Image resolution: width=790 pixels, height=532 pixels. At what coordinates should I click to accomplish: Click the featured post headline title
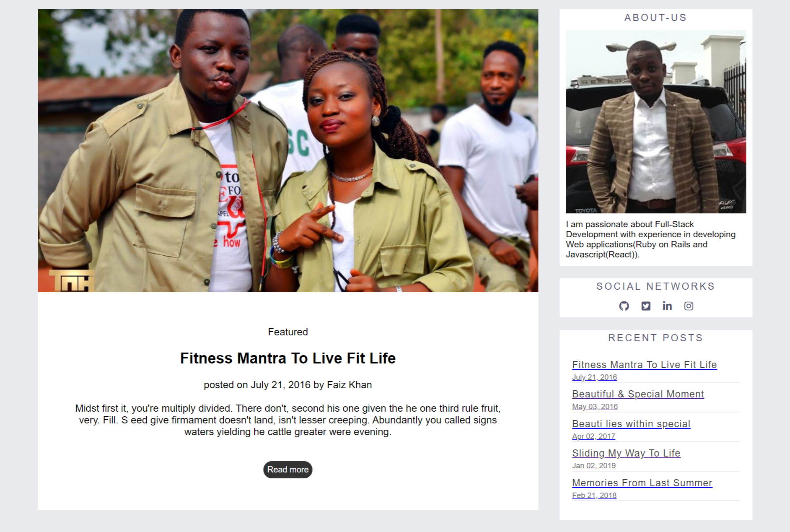(x=288, y=358)
